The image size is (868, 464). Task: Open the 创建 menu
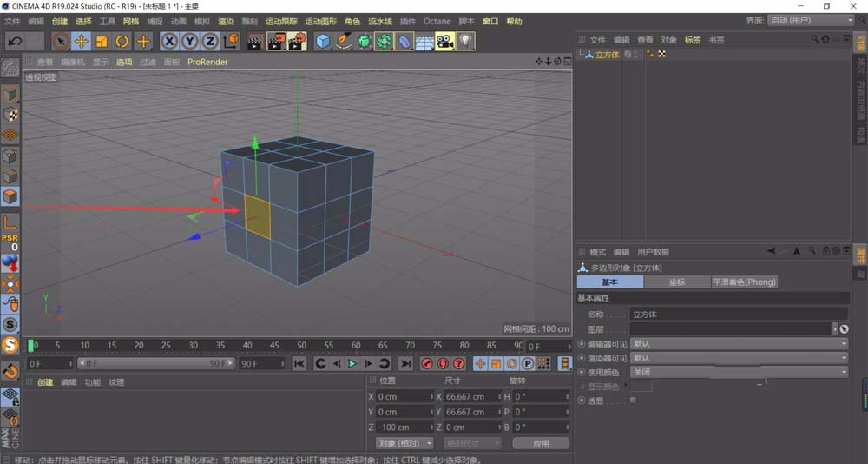pyautogui.click(x=60, y=21)
